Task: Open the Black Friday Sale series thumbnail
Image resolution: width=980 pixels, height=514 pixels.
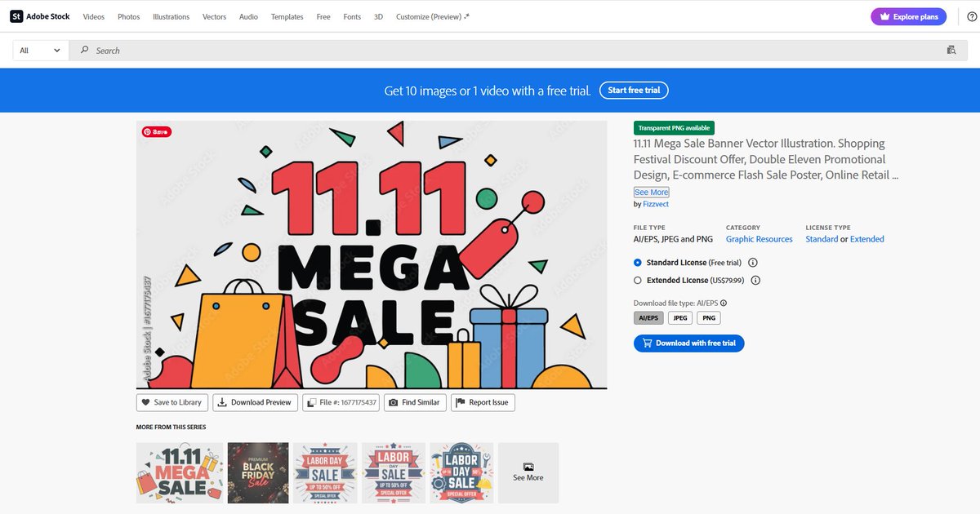Action: coord(258,472)
